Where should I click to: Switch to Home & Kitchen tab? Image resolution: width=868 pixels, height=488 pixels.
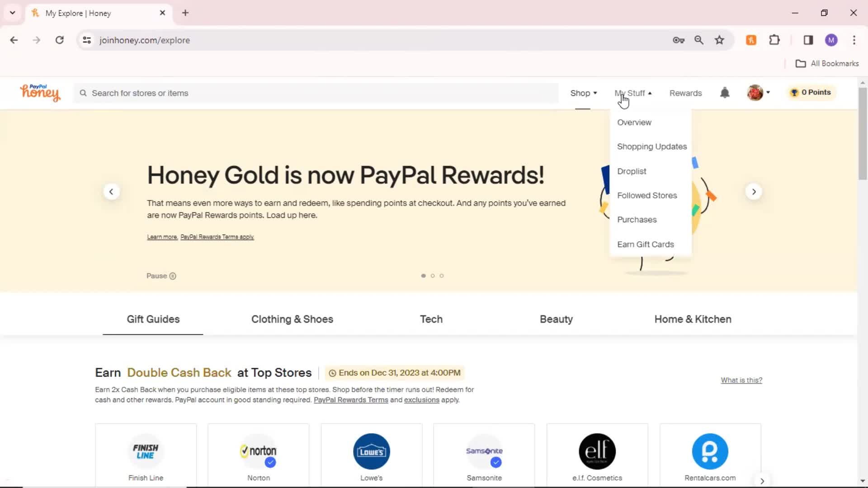(x=693, y=319)
